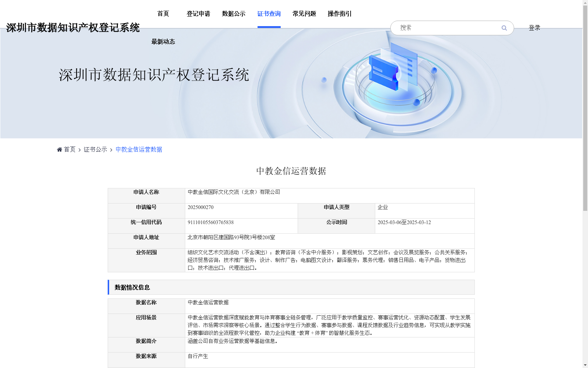Click the 数据情况信息 section header
588x368 pixels.
(x=291, y=287)
